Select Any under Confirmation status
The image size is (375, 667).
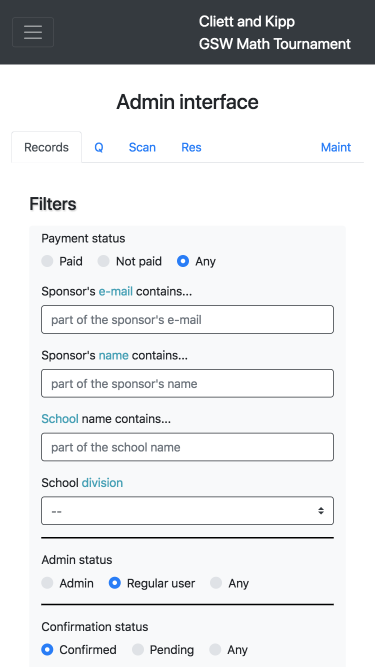[215, 650]
